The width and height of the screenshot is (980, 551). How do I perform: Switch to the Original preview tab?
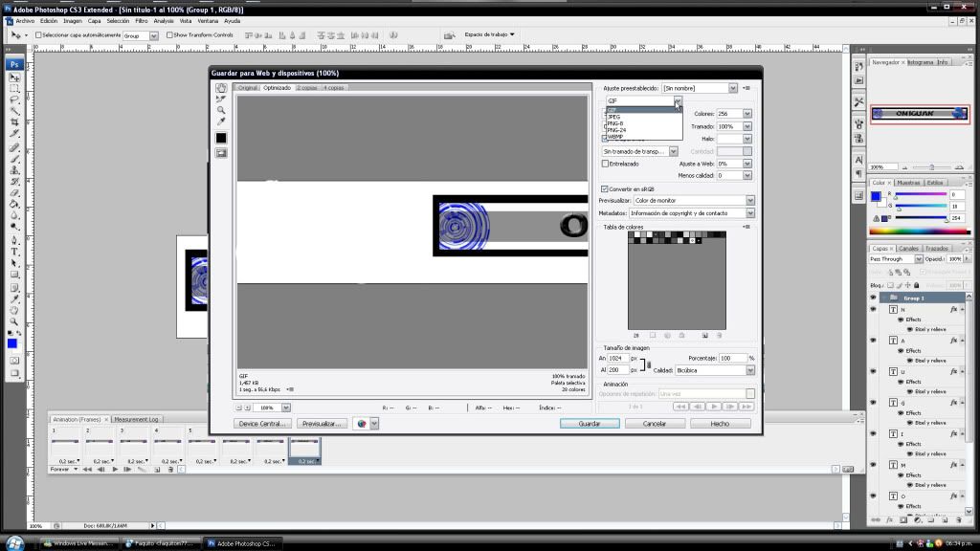(248, 87)
